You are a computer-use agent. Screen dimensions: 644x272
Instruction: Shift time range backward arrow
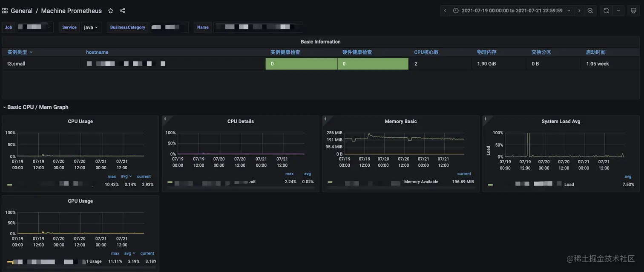click(445, 11)
